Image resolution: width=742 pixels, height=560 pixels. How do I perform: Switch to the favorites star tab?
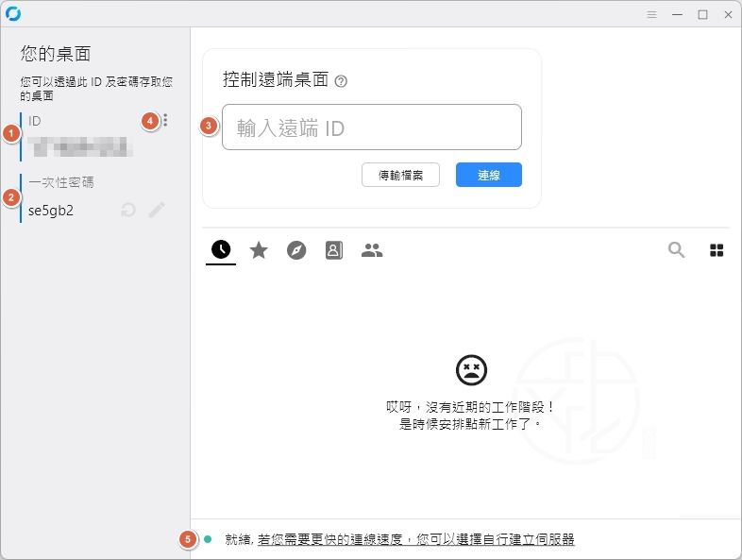click(x=259, y=250)
